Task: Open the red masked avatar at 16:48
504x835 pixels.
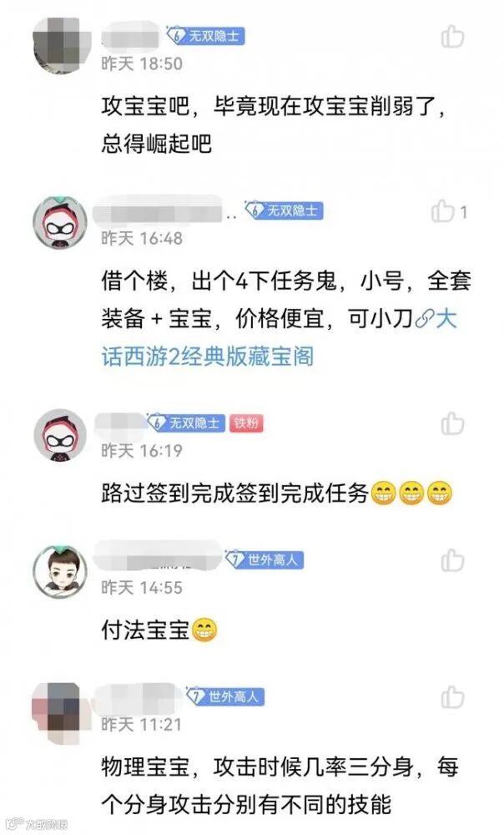Action: tap(60, 222)
